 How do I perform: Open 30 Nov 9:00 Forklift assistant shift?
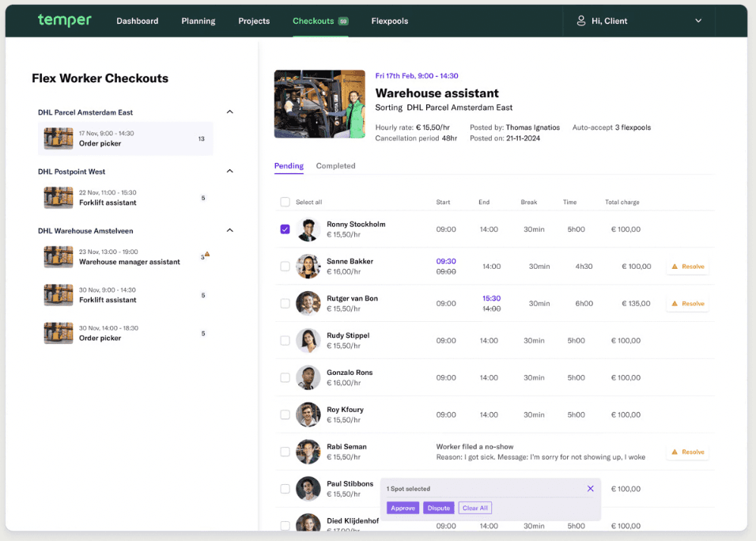[126, 295]
